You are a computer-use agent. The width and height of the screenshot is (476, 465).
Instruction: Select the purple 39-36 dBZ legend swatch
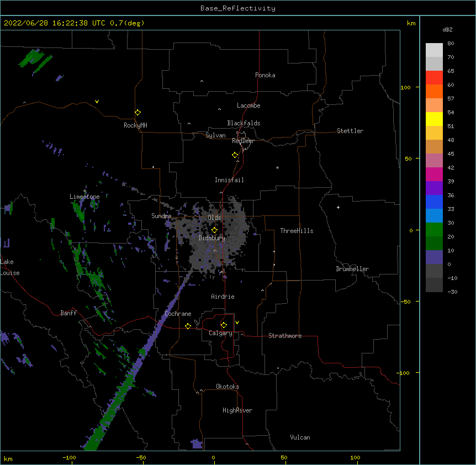coord(434,188)
